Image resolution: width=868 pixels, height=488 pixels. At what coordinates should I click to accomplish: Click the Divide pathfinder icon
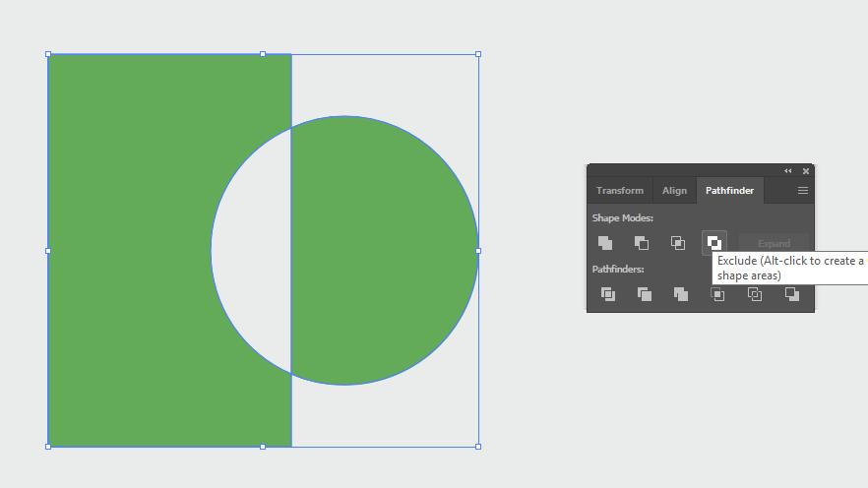pos(608,294)
